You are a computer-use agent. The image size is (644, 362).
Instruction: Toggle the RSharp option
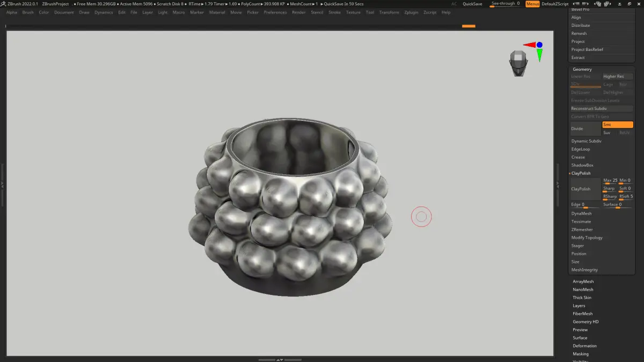pyautogui.click(x=610, y=197)
